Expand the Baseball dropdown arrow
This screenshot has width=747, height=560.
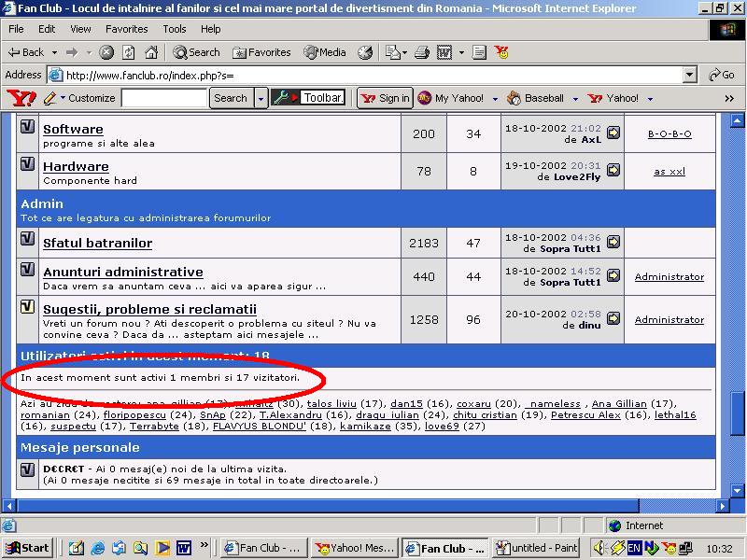point(575,99)
